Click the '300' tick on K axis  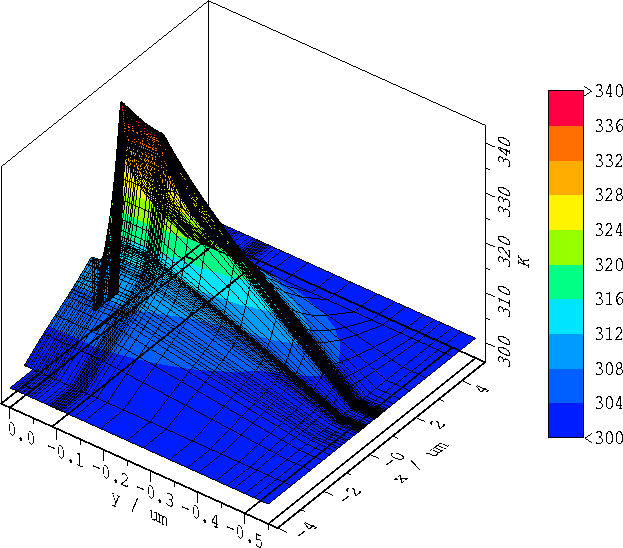[x=505, y=351]
